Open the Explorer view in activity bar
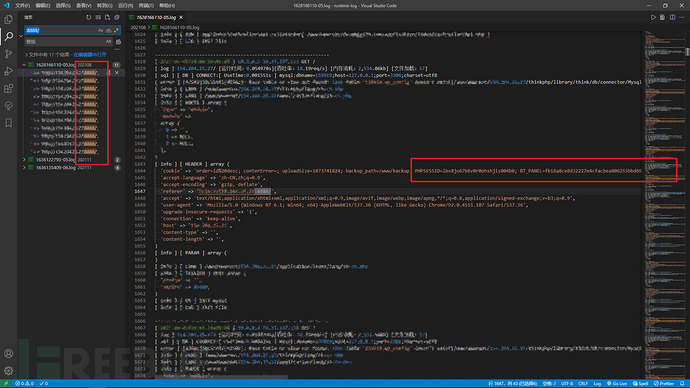The image size is (690, 388). (x=8, y=19)
